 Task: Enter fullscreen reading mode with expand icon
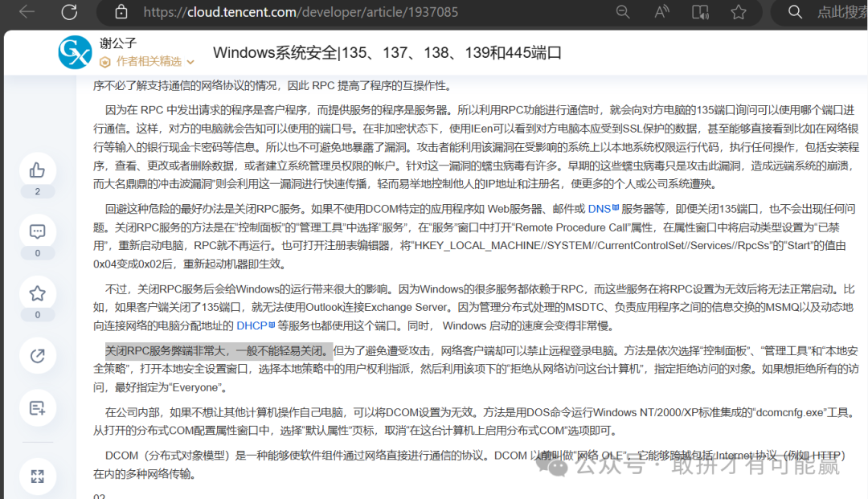tap(37, 476)
